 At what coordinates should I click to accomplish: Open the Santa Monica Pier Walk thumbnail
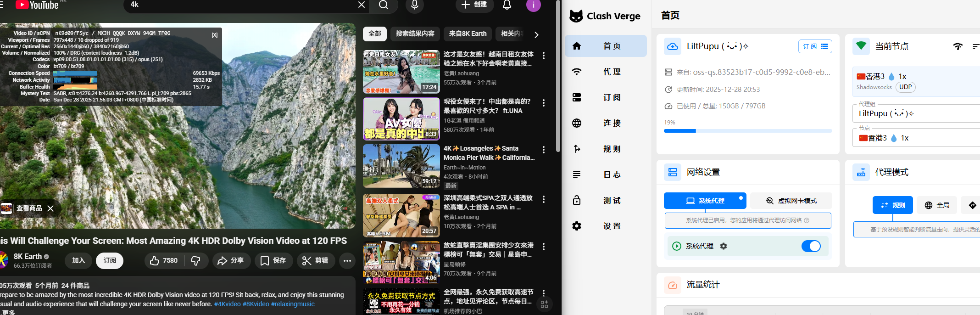coord(401,166)
